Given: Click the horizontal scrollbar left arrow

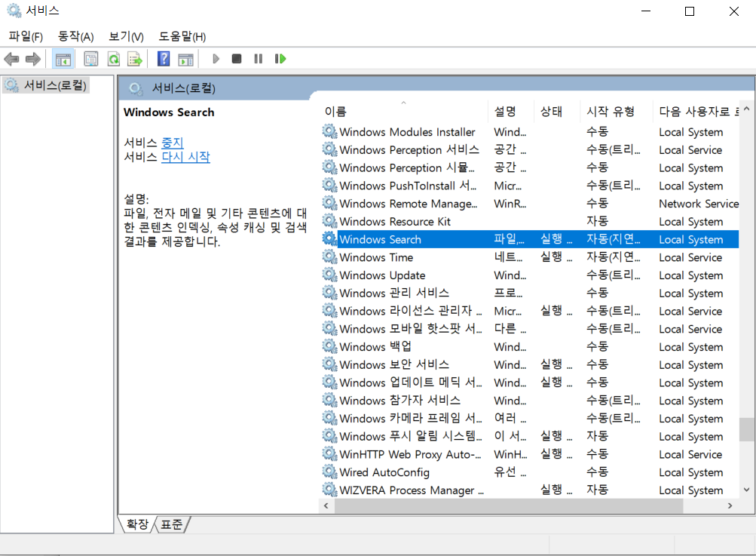Looking at the screenshot, I should click(326, 505).
